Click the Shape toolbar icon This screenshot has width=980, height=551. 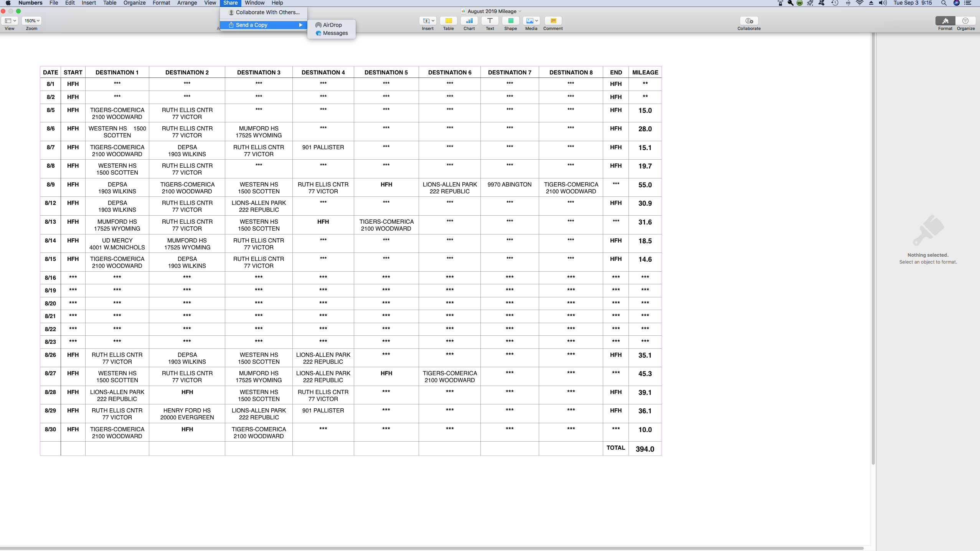510,21
